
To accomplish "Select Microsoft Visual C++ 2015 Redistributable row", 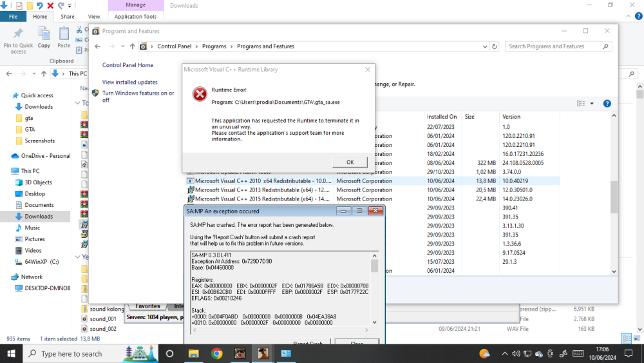I will pyautogui.click(x=372, y=199).
